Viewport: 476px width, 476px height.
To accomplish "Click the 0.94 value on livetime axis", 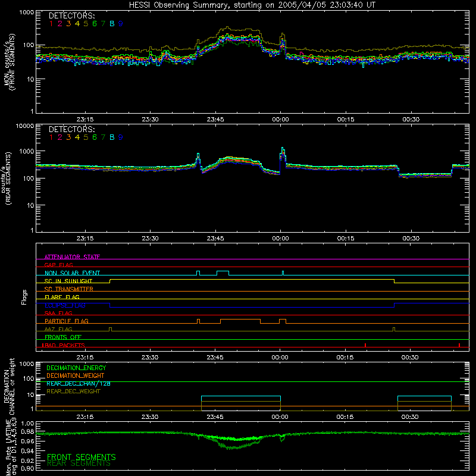I will pos(27,451).
